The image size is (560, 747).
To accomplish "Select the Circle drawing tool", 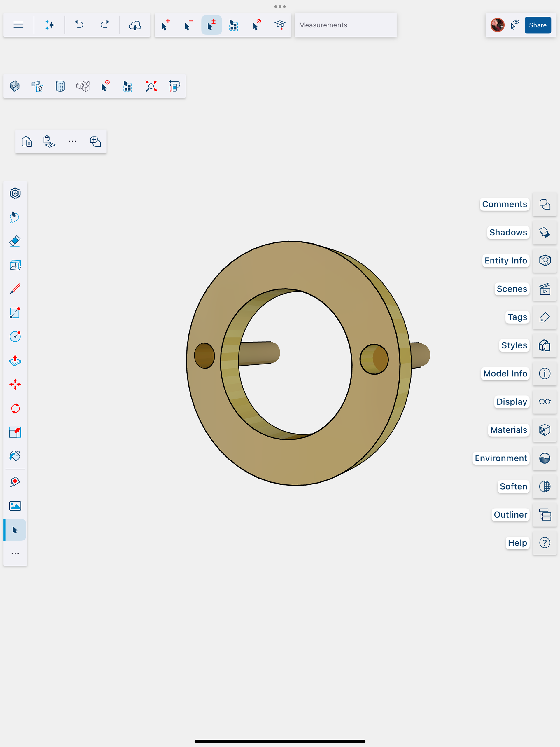I will pos(15,336).
